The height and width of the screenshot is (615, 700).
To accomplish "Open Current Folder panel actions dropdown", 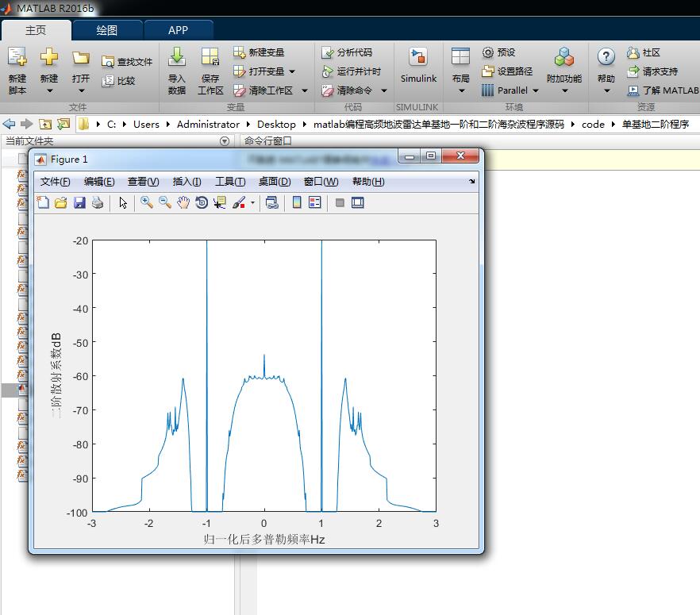I will pos(225,141).
